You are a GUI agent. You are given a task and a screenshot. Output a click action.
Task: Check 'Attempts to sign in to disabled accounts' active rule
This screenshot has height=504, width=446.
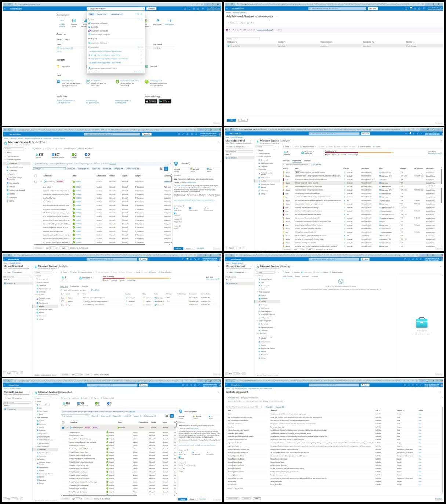click(x=62, y=298)
